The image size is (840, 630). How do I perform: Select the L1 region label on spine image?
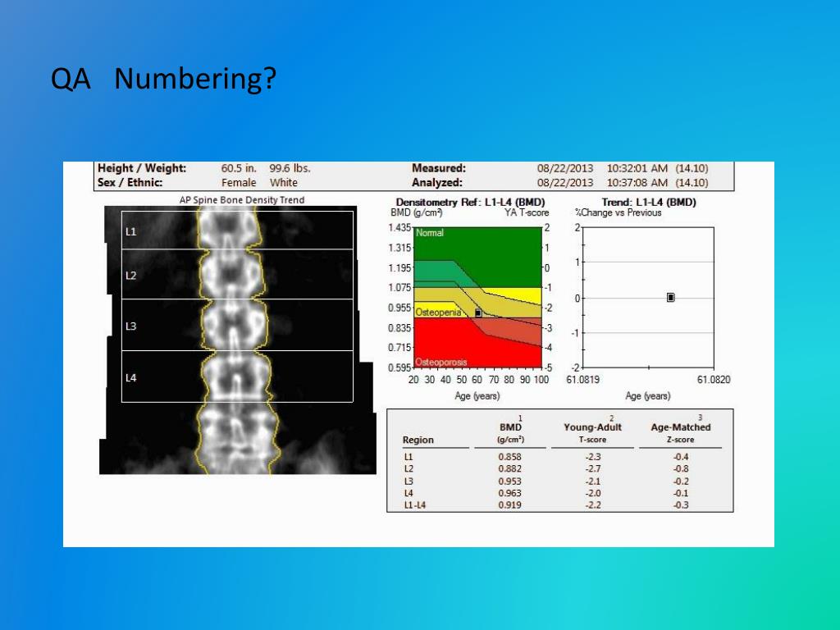point(130,231)
